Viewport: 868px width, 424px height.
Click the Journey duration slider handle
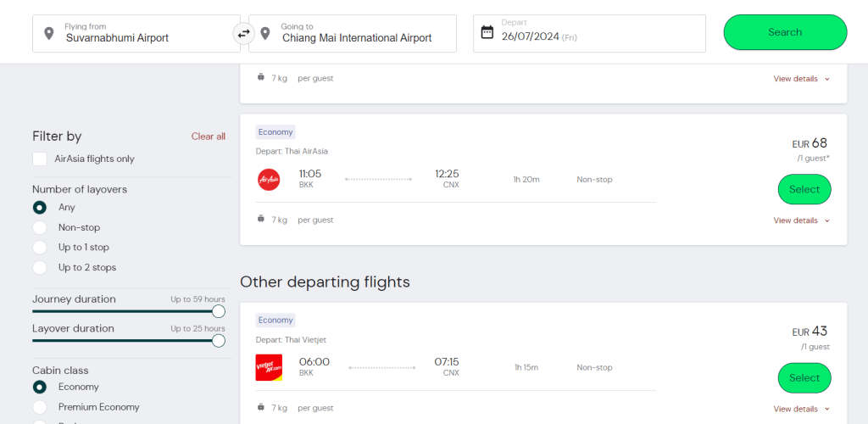pyautogui.click(x=219, y=311)
